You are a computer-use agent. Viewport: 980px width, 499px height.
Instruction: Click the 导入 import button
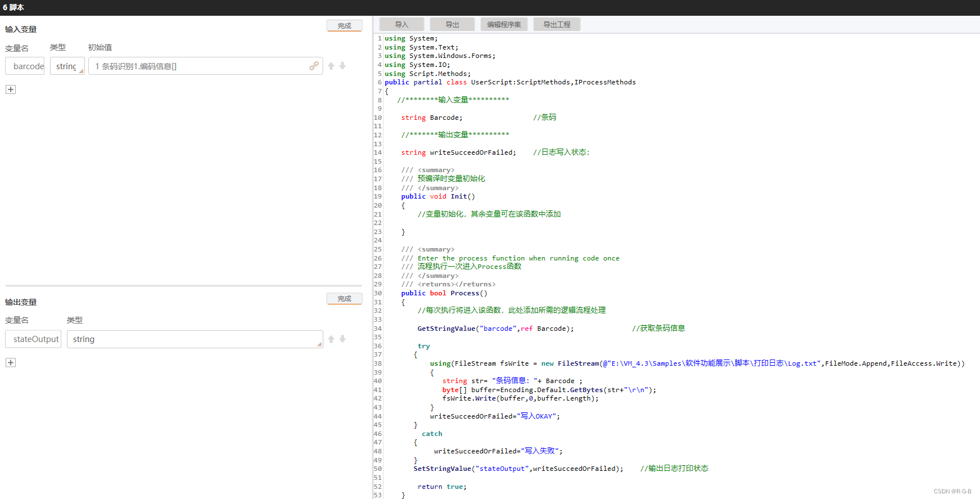click(x=401, y=24)
